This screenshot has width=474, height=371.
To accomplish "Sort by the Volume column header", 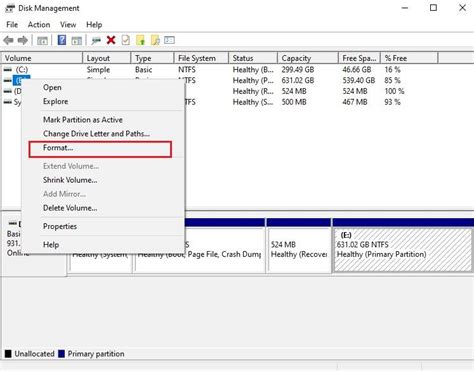I will point(42,58).
